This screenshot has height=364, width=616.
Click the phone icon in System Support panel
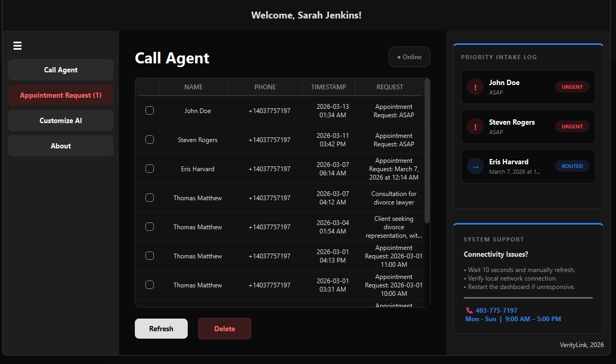click(470, 310)
